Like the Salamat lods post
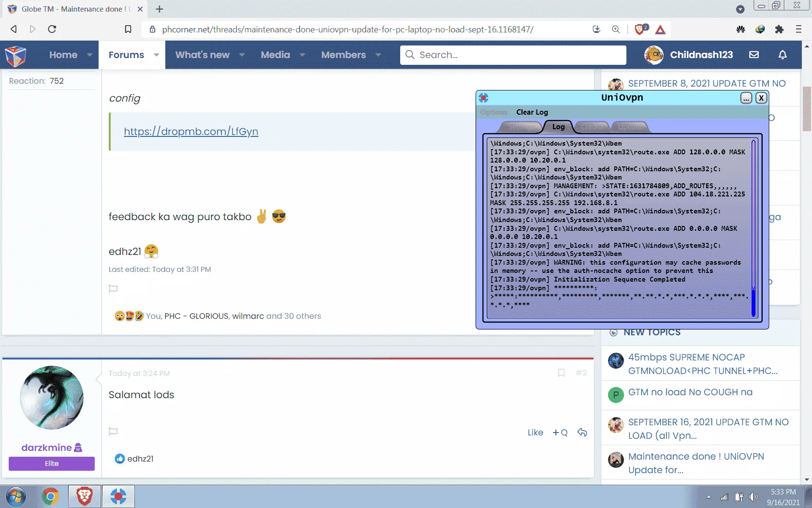 (535, 433)
